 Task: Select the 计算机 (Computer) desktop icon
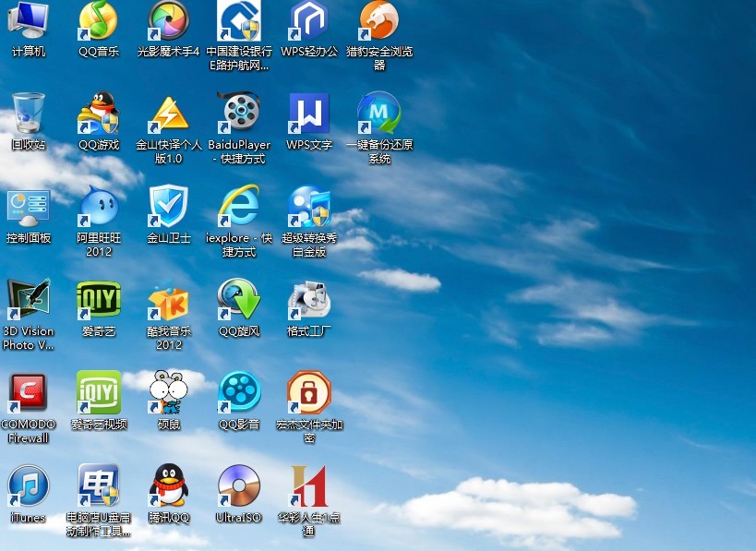(29, 21)
